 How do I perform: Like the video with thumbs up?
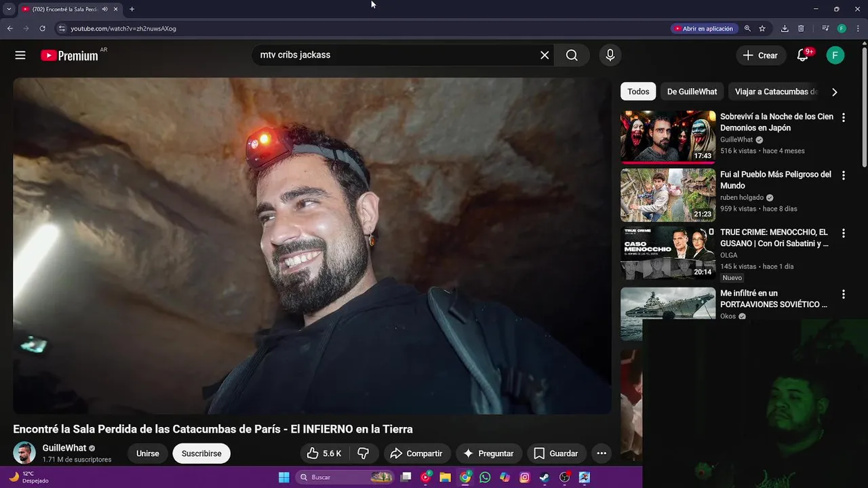[x=324, y=453]
